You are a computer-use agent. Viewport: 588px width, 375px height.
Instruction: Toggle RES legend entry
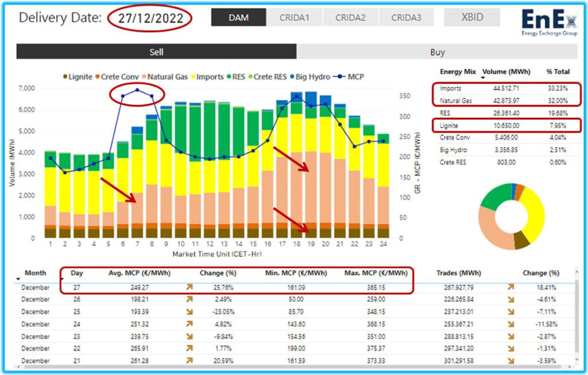pos(235,77)
